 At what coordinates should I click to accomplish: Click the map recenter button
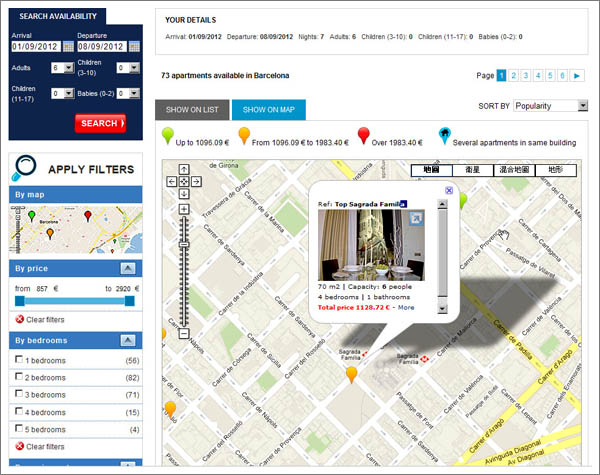[184, 182]
